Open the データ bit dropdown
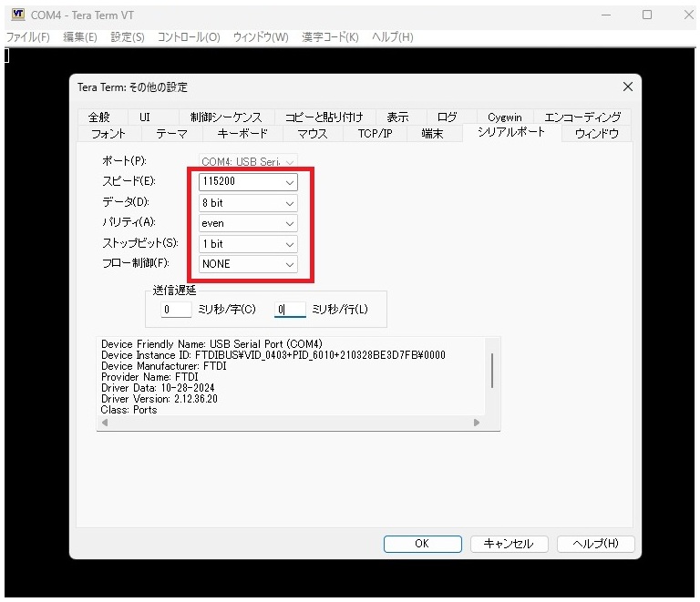Screen dimensions: 700x602 click(249, 203)
